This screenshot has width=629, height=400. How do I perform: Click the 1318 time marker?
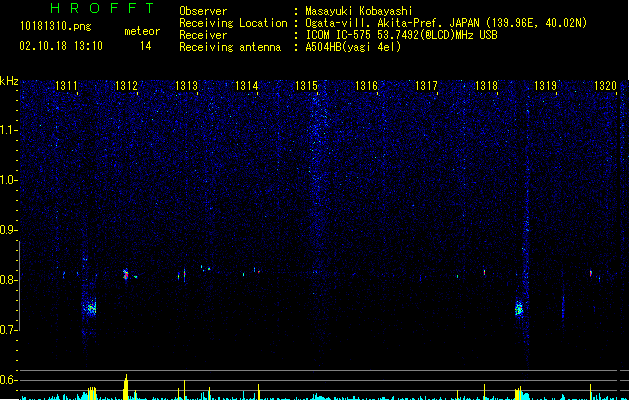tap(486, 86)
